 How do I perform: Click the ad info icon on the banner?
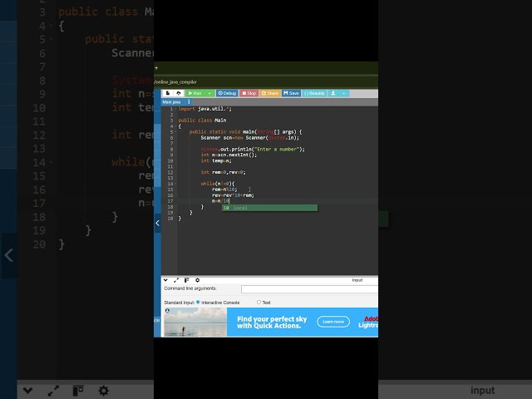click(167, 310)
